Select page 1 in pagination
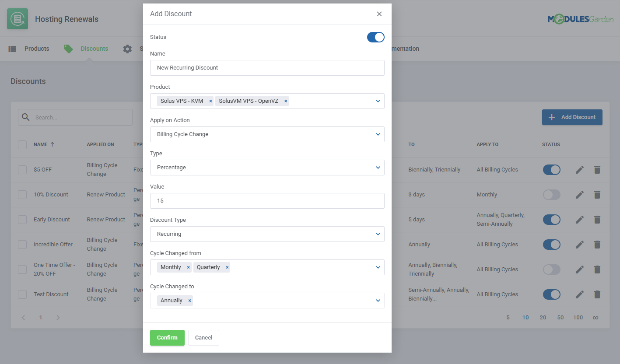 pyautogui.click(x=41, y=318)
